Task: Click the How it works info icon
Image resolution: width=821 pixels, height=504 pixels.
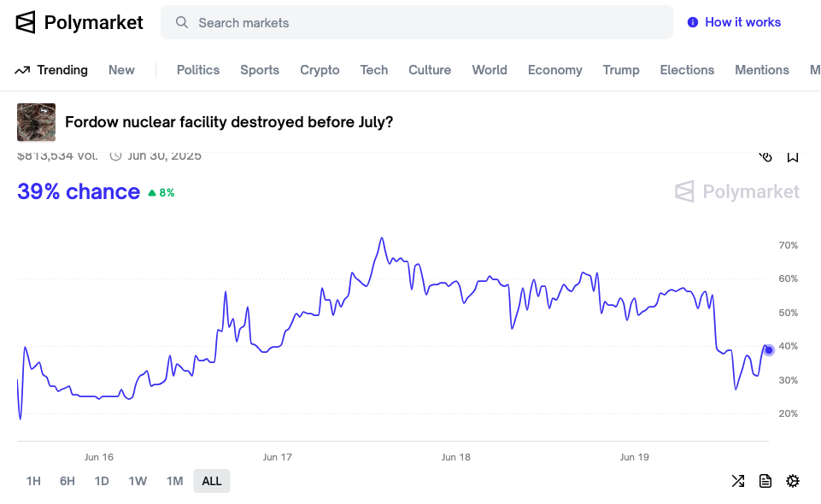Action: pos(693,22)
